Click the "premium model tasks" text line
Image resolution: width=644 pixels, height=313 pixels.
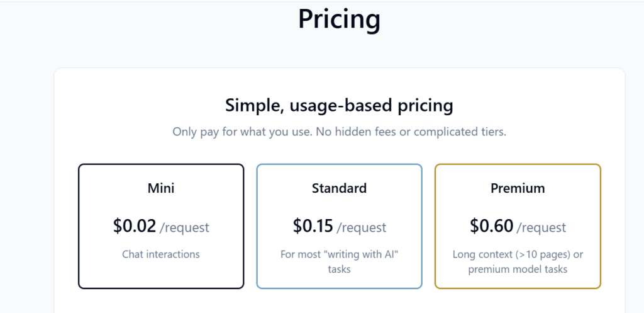point(518,270)
